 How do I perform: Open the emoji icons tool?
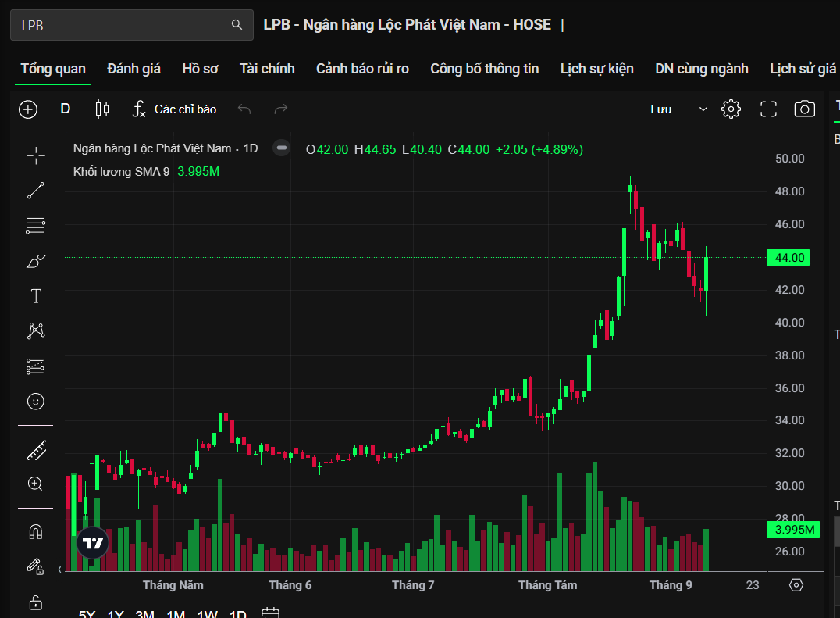tap(36, 402)
